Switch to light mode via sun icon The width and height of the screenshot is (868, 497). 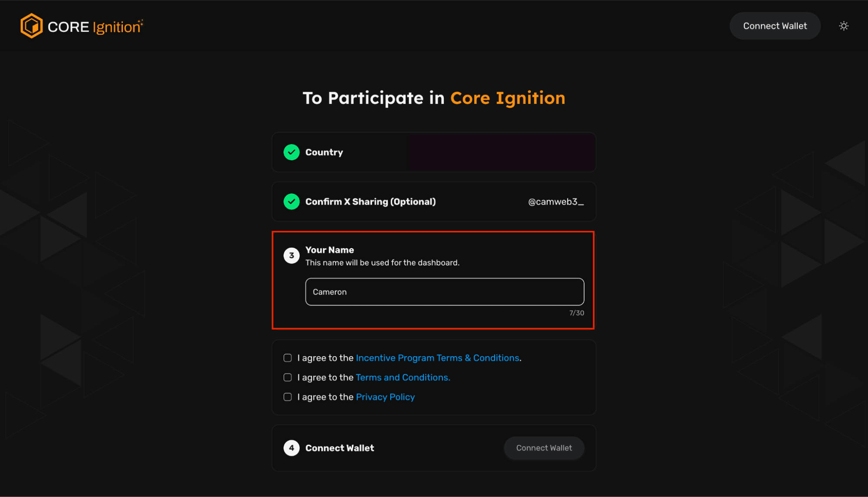843,26
